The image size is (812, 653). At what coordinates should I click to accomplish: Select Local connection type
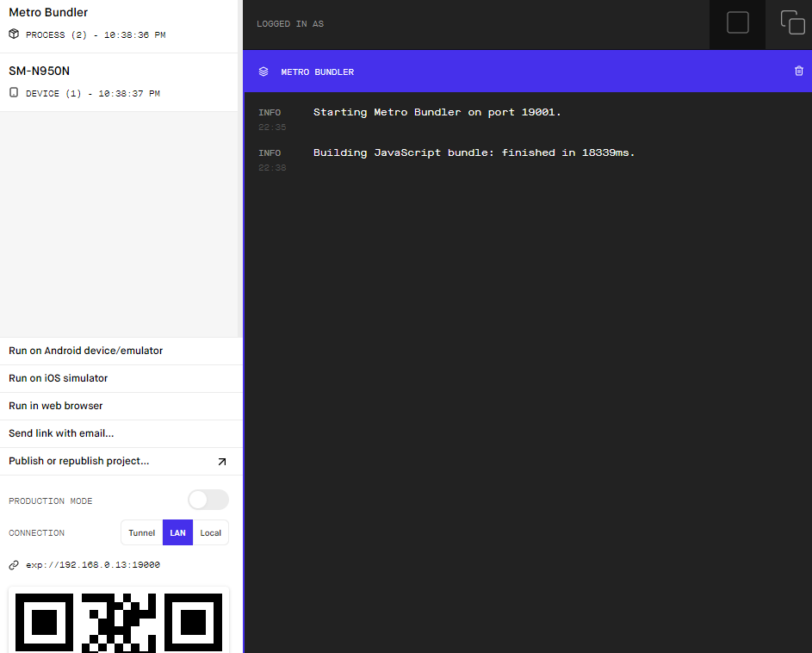coord(211,532)
